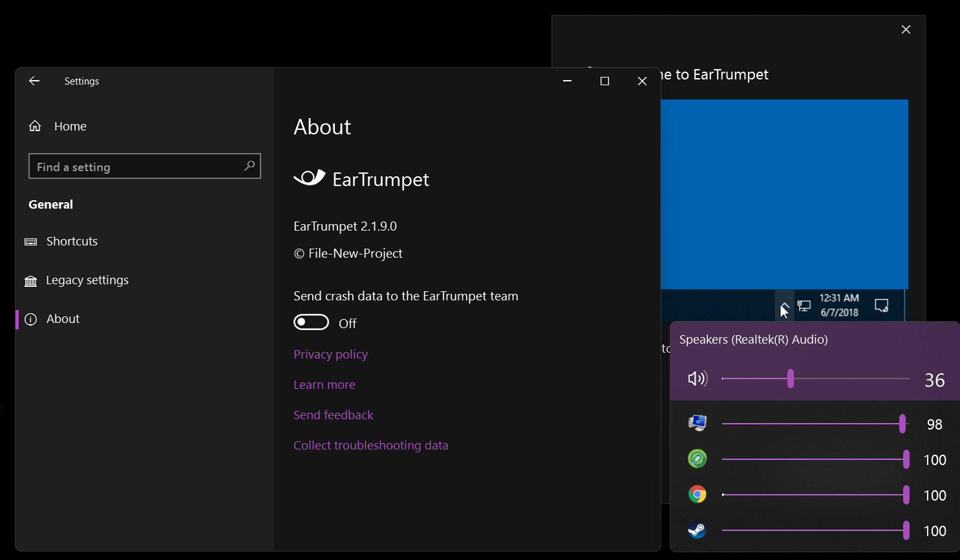Click the back arrow in Settings window

pos(34,81)
